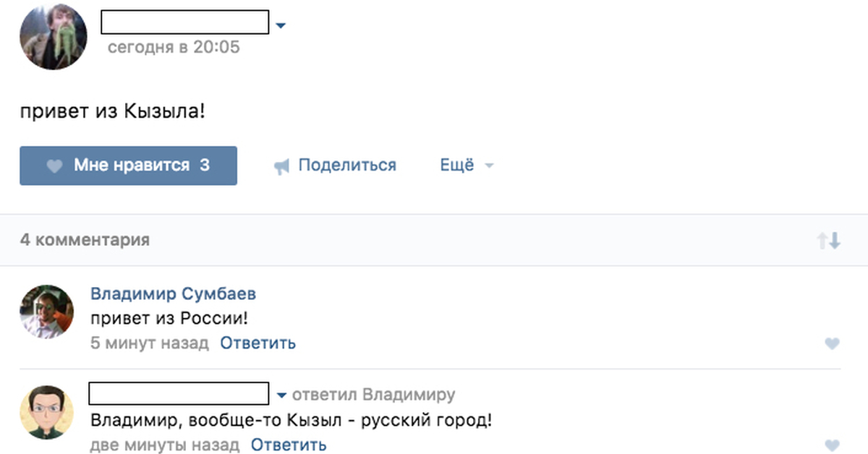Like the post with Мне нравится button
The width and height of the screenshot is (868, 454).
coord(128,166)
